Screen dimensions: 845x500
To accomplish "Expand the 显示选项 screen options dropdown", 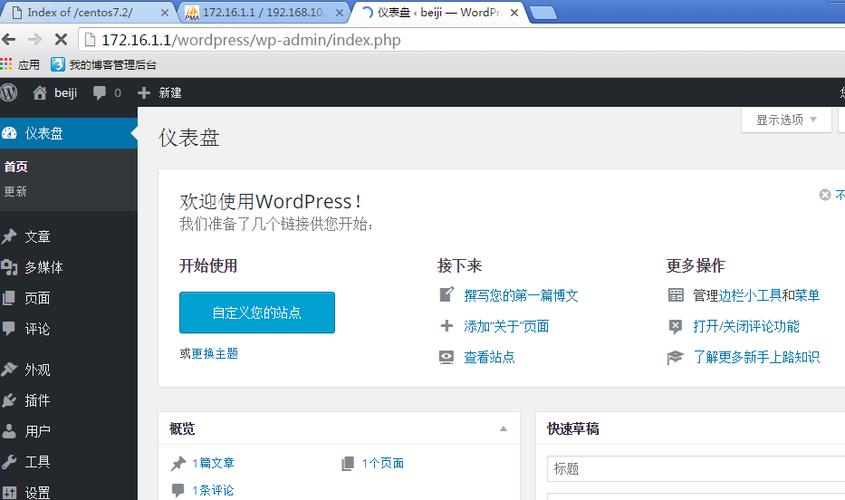I will tap(786, 120).
